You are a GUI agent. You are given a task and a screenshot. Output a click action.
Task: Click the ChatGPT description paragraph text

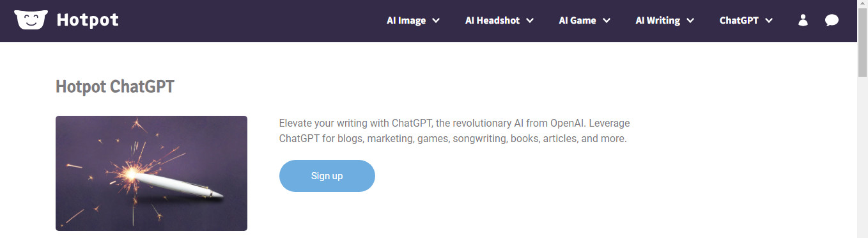[x=454, y=131]
